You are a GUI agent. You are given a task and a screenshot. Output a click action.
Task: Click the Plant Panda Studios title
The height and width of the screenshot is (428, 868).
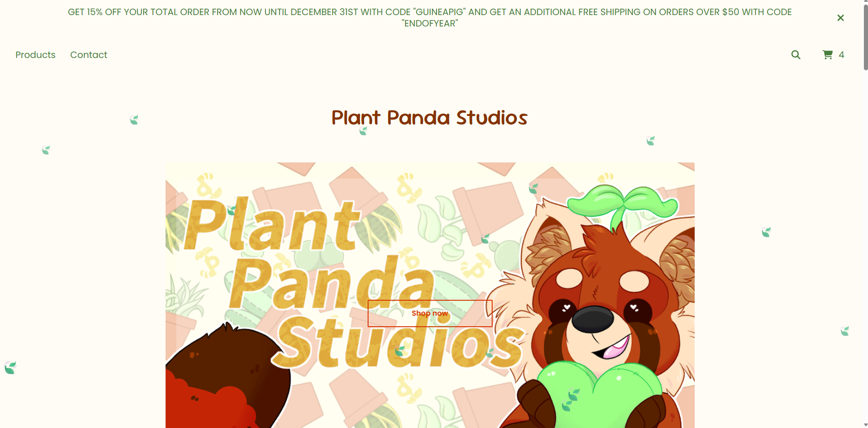(429, 118)
